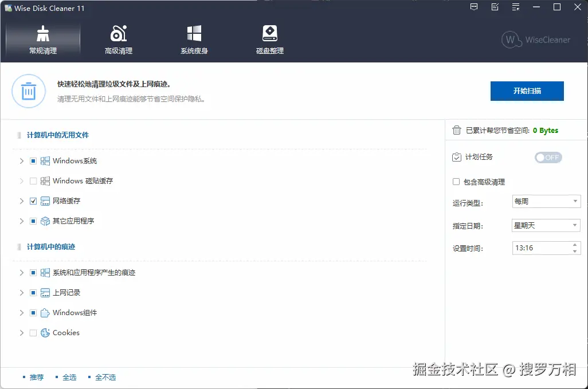This screenshot has width=588, height=389.
Task: Open the 运行类型 dropdown showing 每周
Action: (546, 201)
